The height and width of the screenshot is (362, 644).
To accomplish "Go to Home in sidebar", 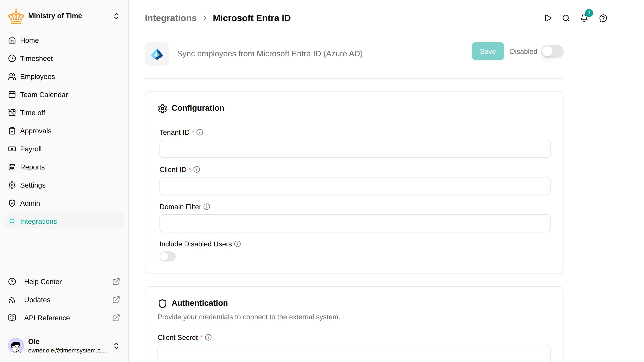I will coord(64,40).
